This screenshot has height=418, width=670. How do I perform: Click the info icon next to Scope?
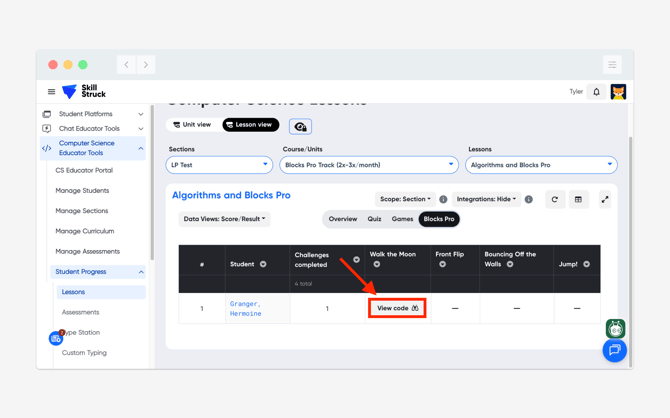[443, 199]
